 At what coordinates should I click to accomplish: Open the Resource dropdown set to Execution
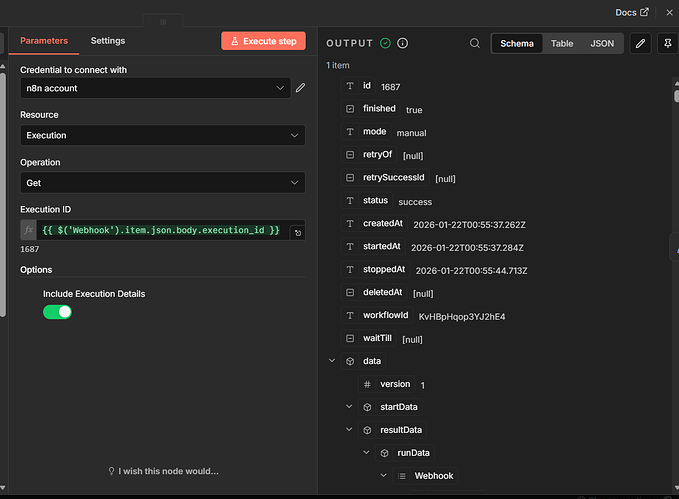click(x=162, y=135)
